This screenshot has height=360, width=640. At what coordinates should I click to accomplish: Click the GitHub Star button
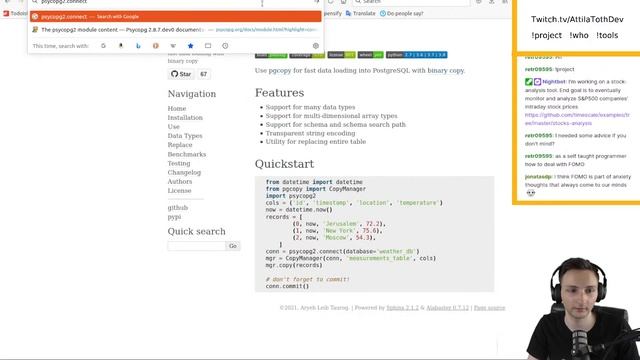click(181, 74)
